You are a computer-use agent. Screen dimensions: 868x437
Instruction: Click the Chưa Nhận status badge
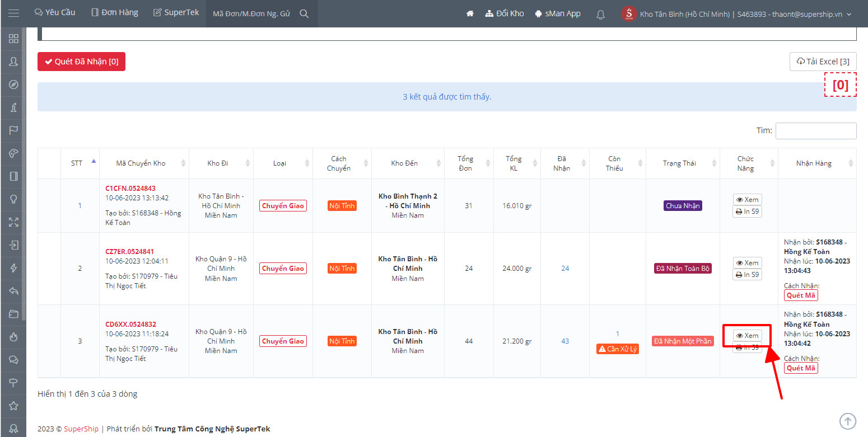pyautogui.click(x=683, y=206)
